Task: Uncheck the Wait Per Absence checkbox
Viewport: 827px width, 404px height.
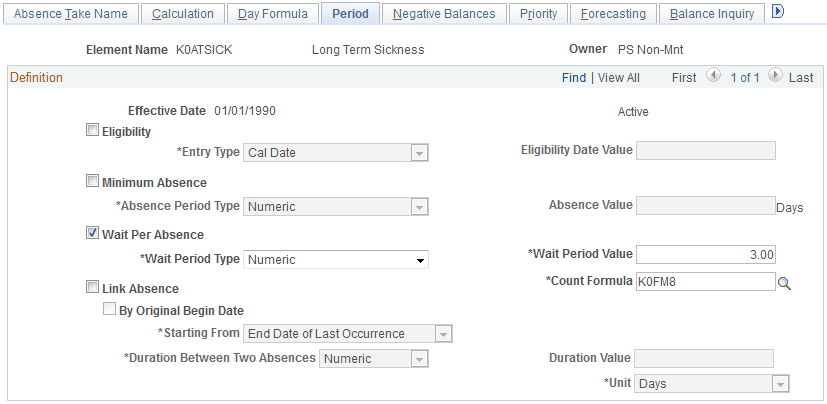Action: point(93,234)
